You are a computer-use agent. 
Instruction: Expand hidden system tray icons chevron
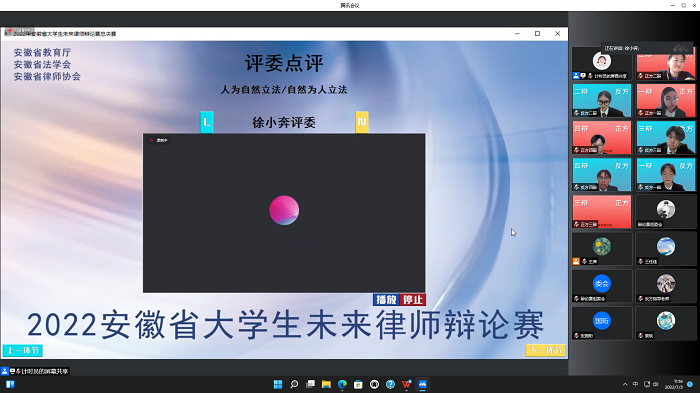625,385
